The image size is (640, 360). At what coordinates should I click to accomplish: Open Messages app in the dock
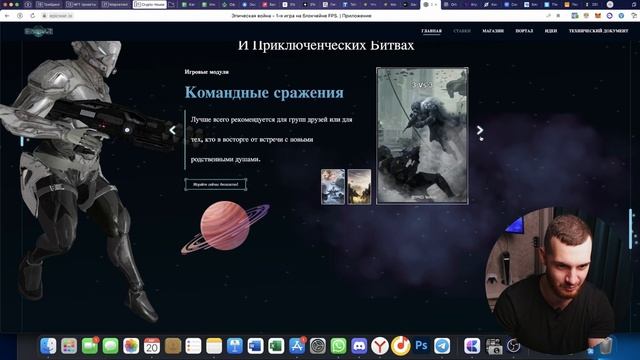point(111,346)
